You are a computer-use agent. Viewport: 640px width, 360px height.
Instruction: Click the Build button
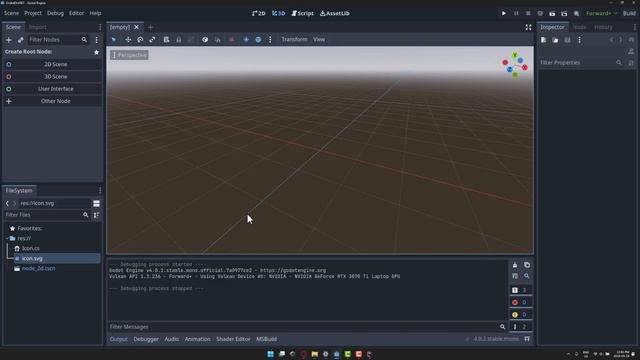(x=629, y=13)
